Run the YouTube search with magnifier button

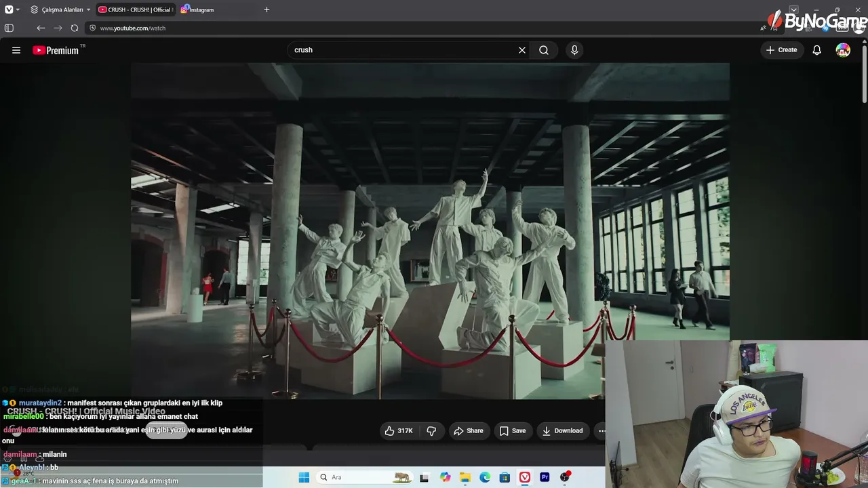[x=544, y=50]
